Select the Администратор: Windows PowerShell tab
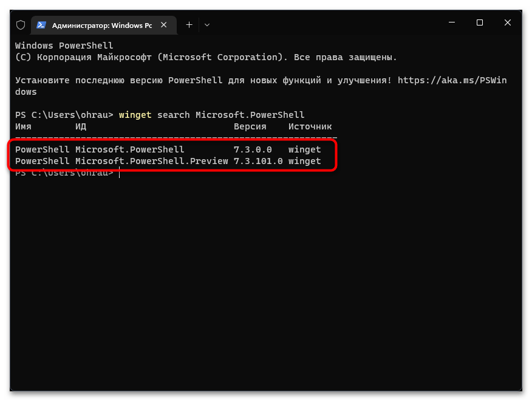This screenshot has width=532, height=401. 101,25
